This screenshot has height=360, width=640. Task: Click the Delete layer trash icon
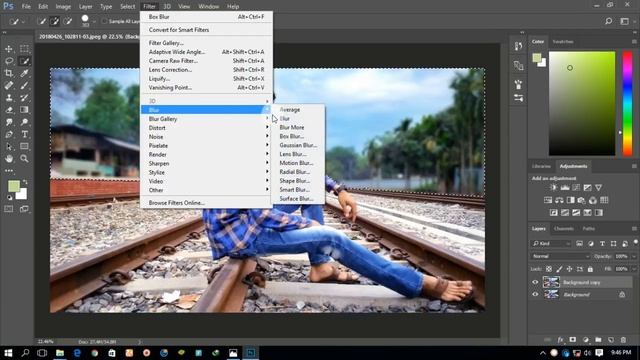pos(623,340)
